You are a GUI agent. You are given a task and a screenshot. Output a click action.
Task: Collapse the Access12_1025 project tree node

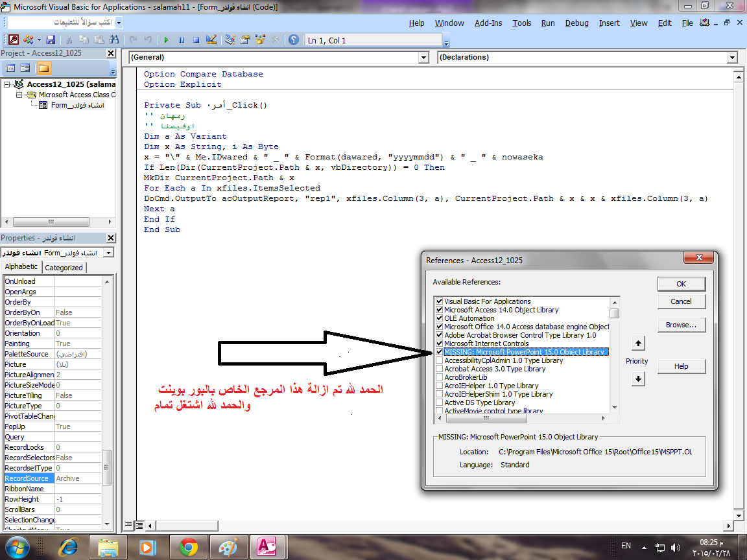click(6, 84)
